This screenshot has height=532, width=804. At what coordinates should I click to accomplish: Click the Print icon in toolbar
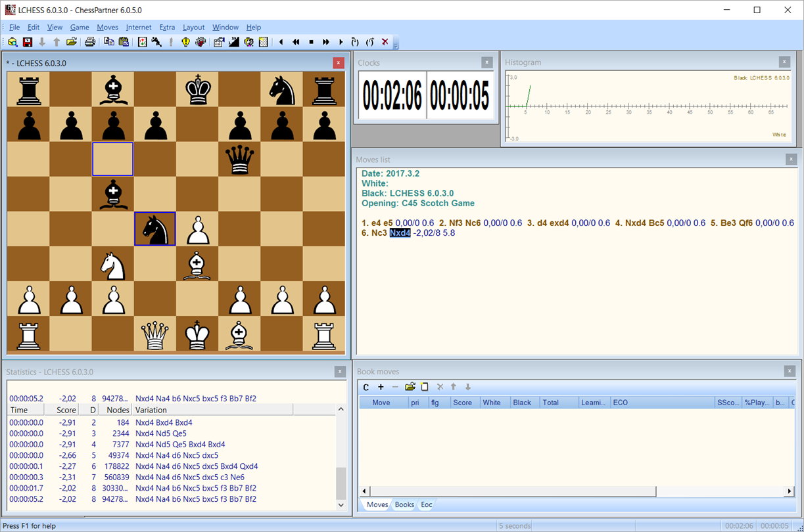[x=90, y=42]
